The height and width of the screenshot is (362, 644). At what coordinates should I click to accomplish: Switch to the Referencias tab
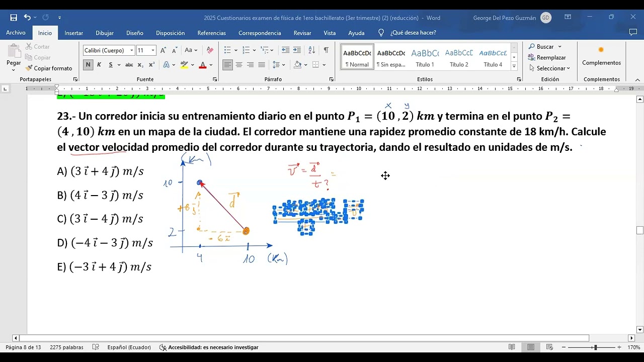[x=212, y=33]
